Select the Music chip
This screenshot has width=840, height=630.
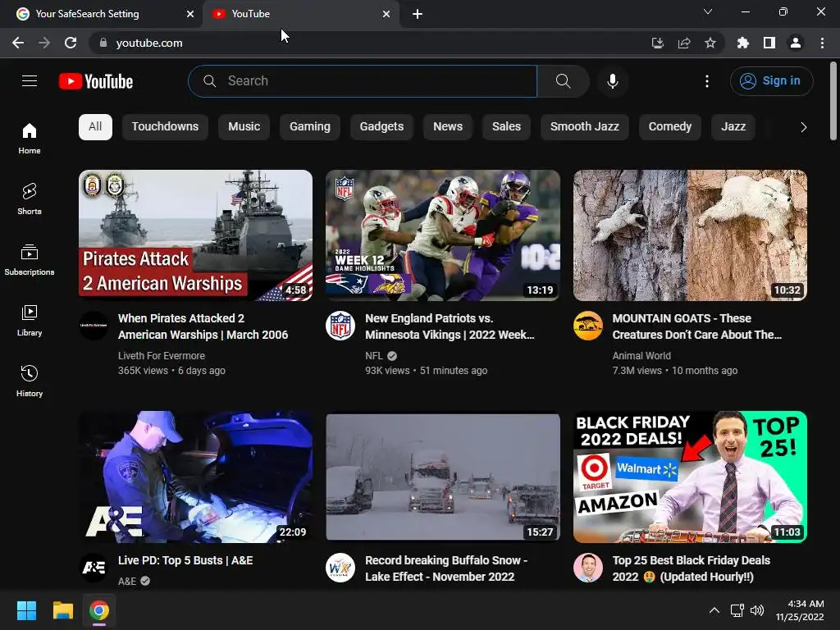(x=244, y=127)
